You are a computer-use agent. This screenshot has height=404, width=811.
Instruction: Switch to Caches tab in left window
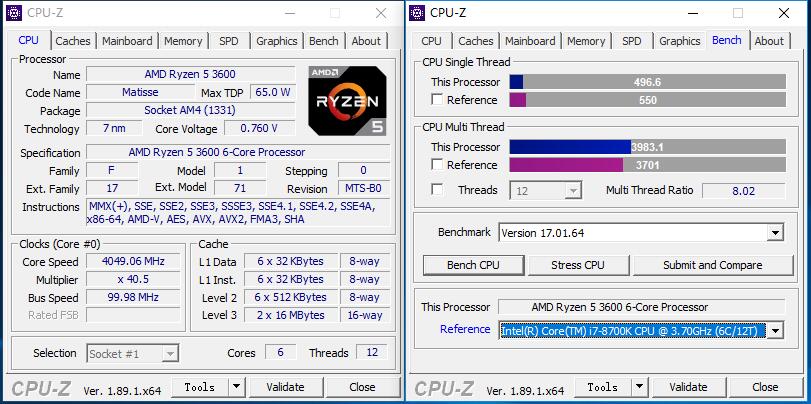[72, 41]
